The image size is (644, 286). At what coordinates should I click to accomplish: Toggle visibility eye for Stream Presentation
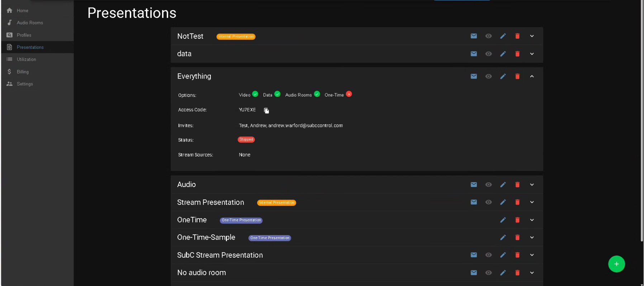(x=488, y=202)
